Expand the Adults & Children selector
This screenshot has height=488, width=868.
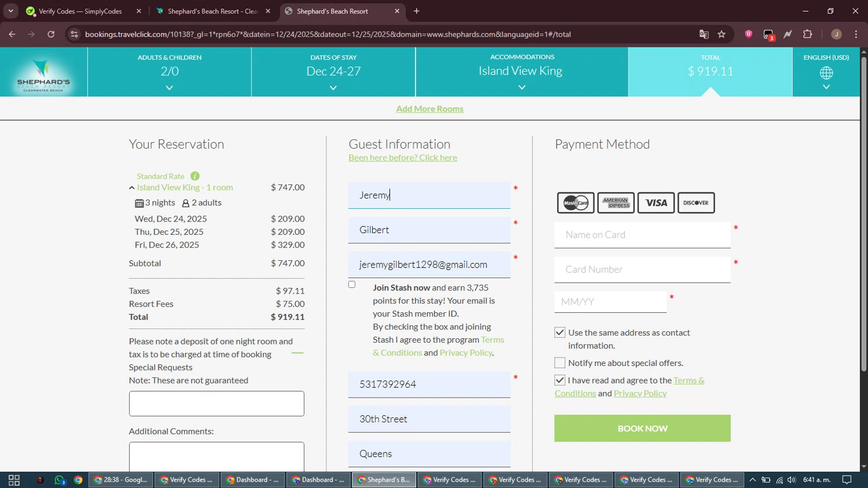[x=170, y=72]
